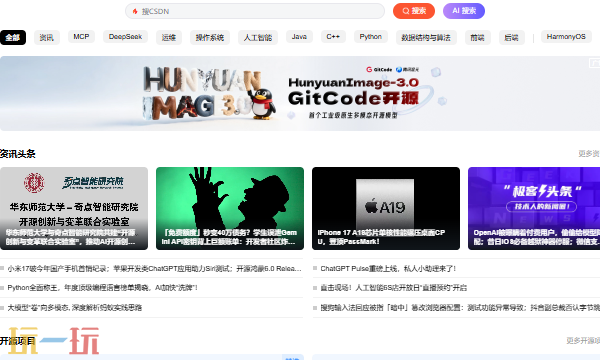The image size is (600, 360).
Task: Click the 开源项目 section heading
Action: (x=18, y=340)
